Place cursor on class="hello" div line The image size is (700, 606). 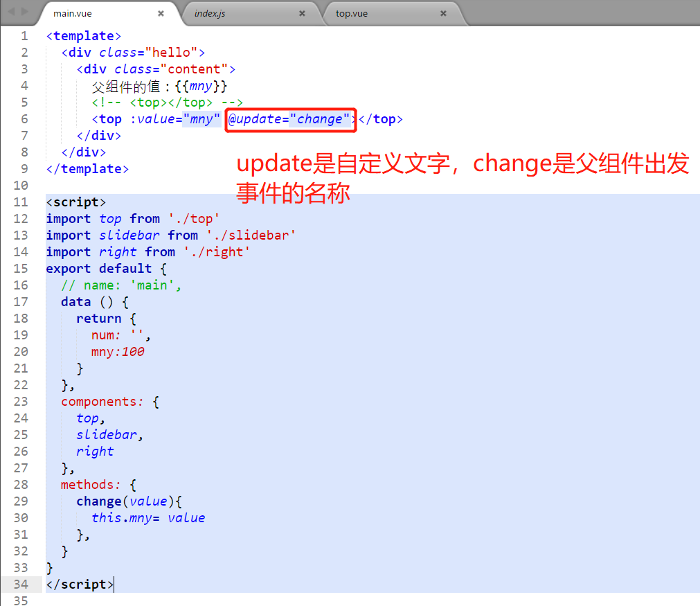click(133, 52)
